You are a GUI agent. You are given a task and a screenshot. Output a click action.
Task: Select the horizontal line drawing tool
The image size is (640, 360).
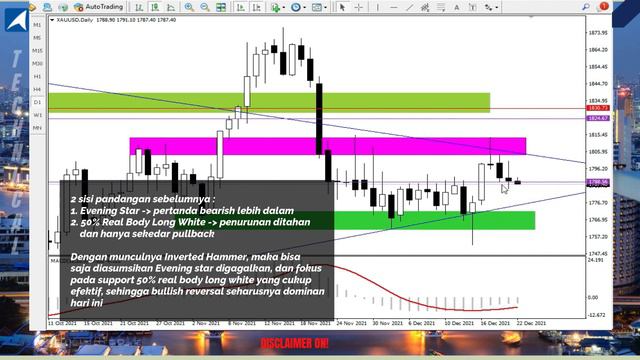point(393,7)
